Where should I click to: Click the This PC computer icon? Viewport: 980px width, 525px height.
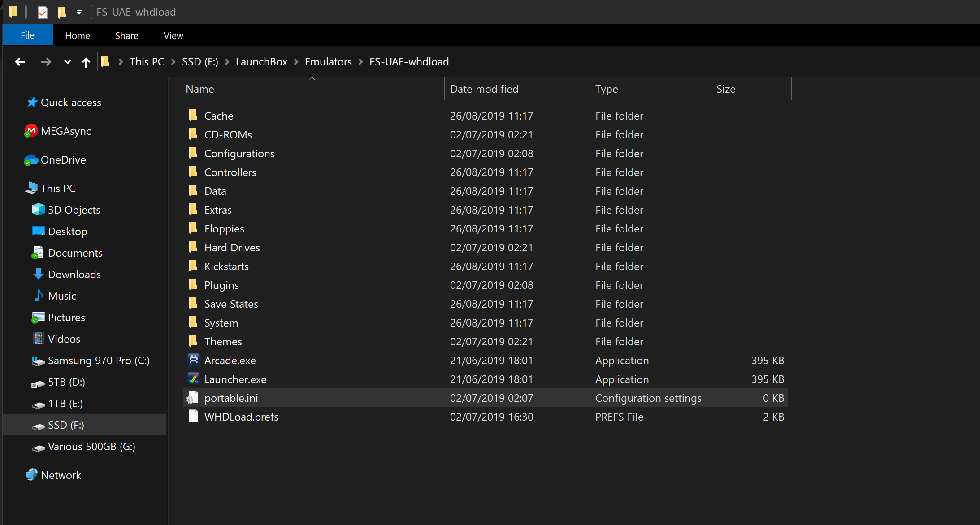pos(31,188)
